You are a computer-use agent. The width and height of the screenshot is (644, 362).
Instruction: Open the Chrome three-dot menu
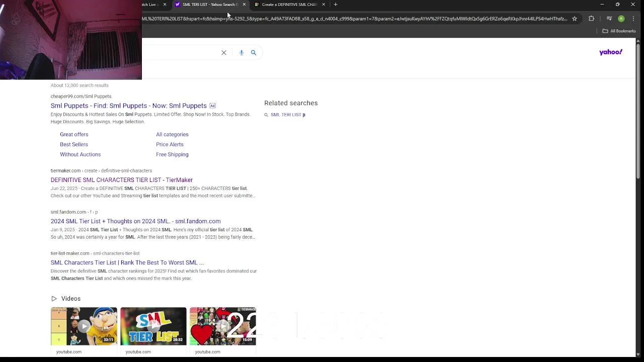633,19
